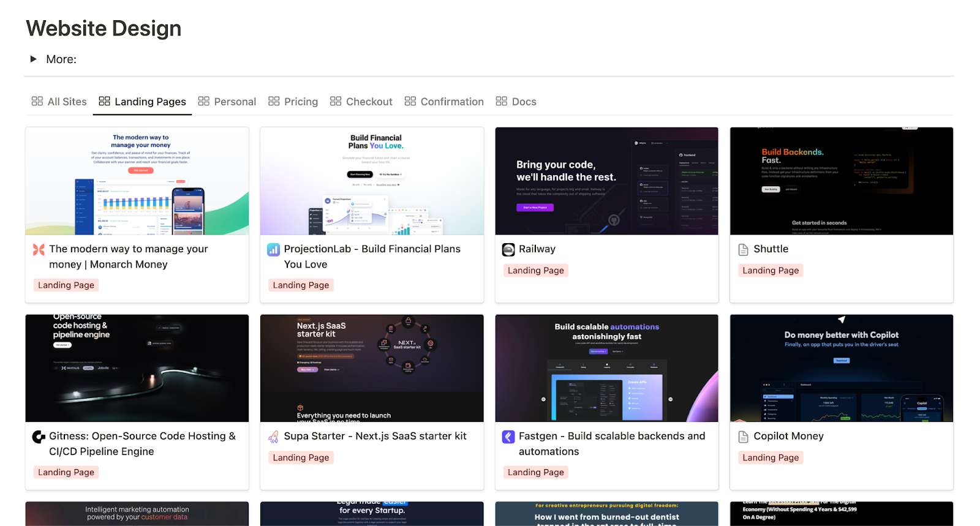Open the Intelligent marketing automation thumbnail
Viewport: 980px width, 526px height.
[137, 514]
